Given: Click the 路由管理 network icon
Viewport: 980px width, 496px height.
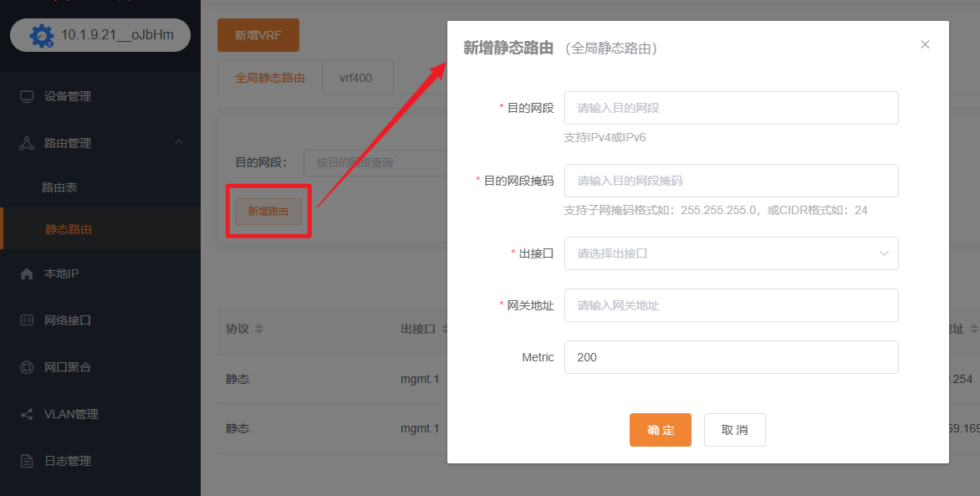Looking at the screenshot, I should coord(27,143).
